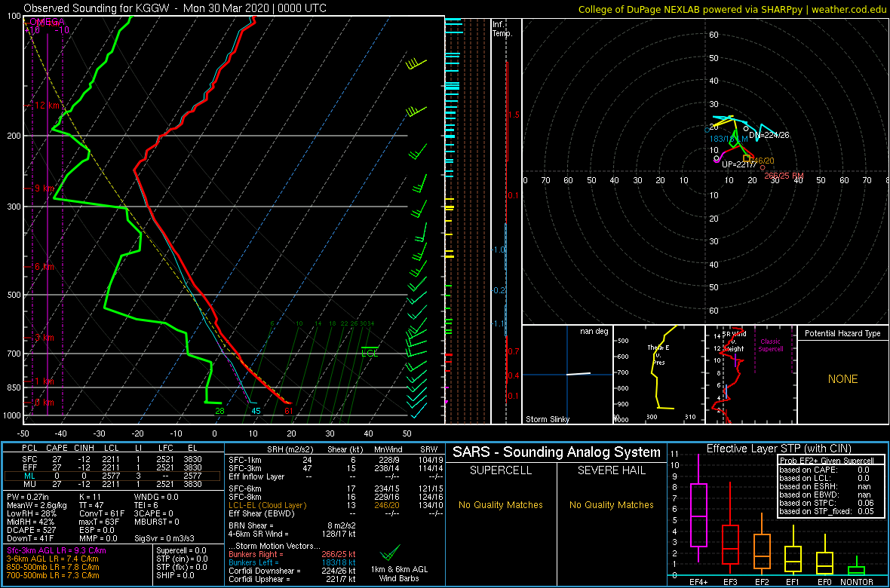This screenshot has width=890, height=588.
Task: Click the Observed Sounding for KGGW title
Action: (175, 8)
